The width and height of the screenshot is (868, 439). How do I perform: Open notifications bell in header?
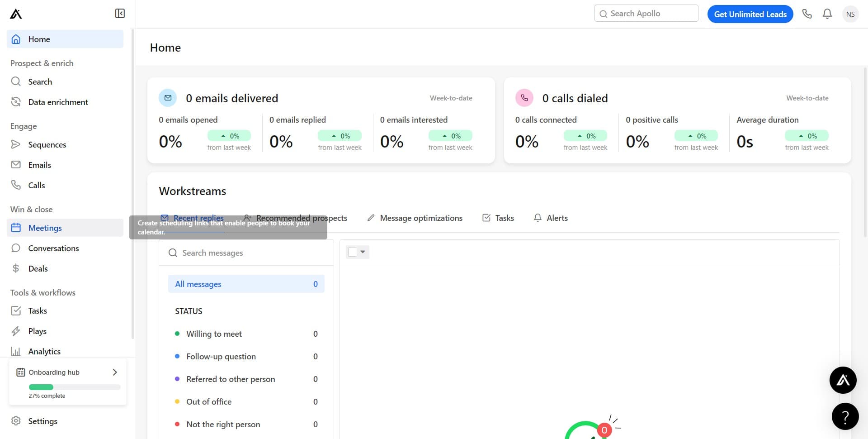(x=827, y=14)
